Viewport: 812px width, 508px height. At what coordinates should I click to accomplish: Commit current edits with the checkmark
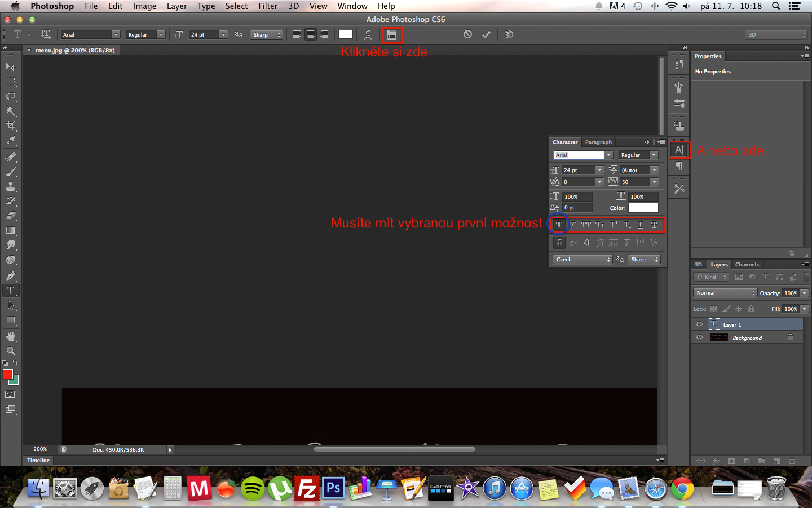[x=486, y=34]
